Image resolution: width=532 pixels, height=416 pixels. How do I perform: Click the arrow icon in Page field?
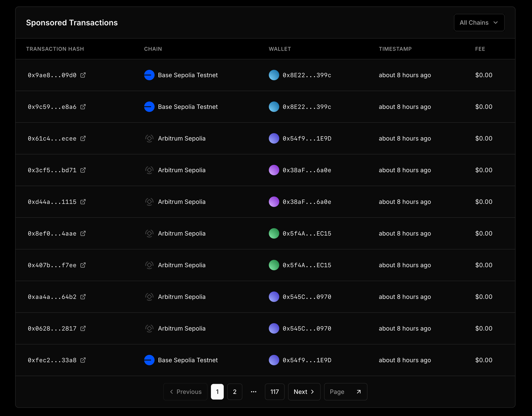click(359, 392)
